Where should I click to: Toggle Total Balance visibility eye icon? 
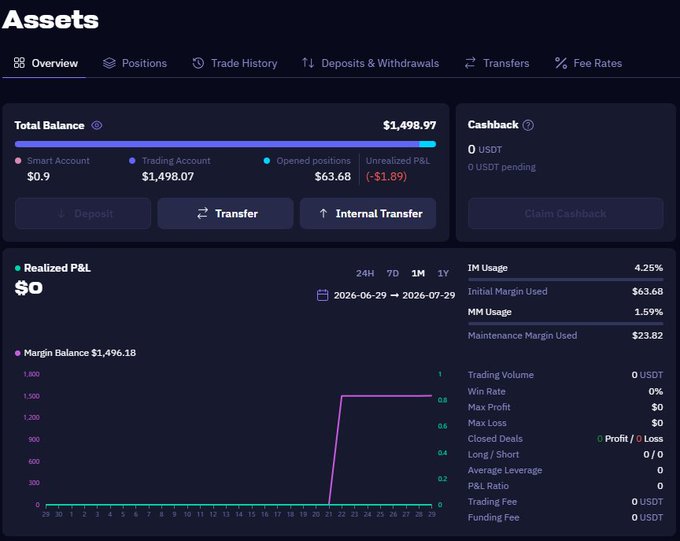click(97, 125)
